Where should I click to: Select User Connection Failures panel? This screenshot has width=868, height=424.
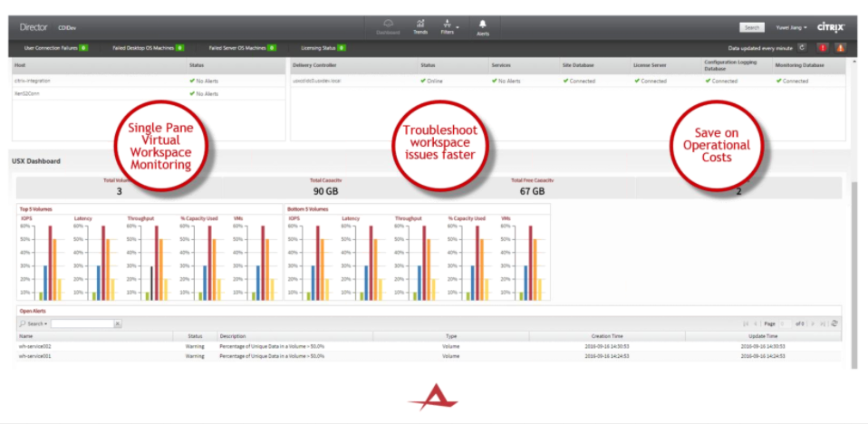(x=55, y=47)
